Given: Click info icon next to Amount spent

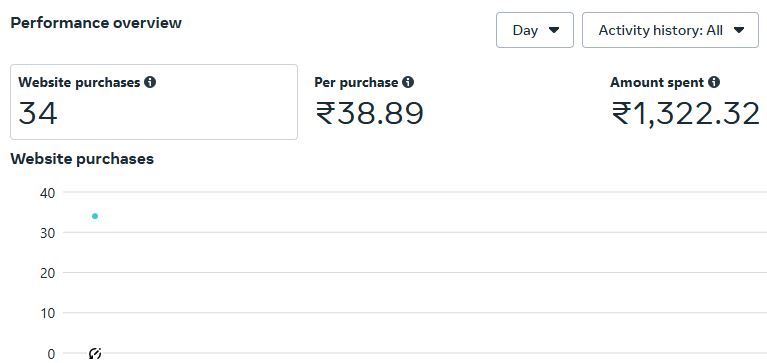Looking at the screenshot, I should point(714,82).
